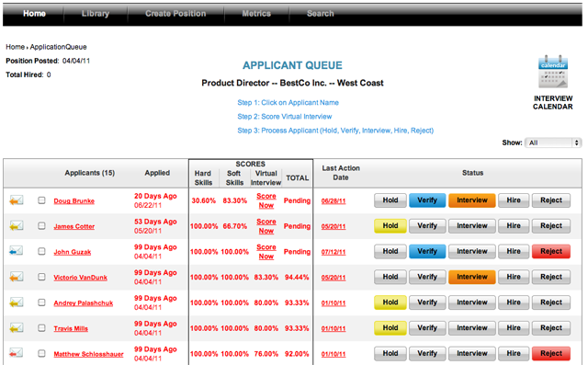This screenshot has width=588, height=365.
Task: Click the TOTAL score column header
Action: tap(298, 178)
